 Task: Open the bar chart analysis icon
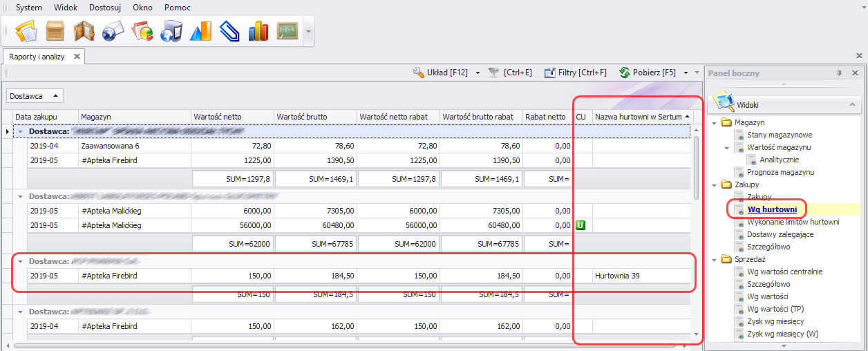(258, 31)
